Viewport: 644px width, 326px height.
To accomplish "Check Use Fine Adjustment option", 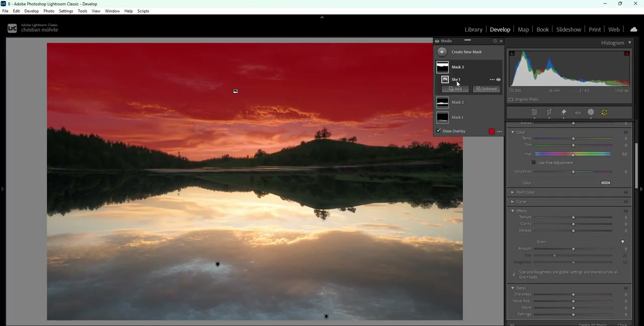I will click(x=534, y=162).
